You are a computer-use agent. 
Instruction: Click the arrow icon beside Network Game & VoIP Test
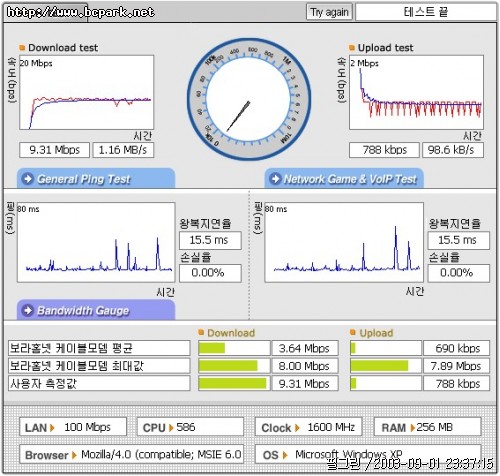[x=275, y=179]
